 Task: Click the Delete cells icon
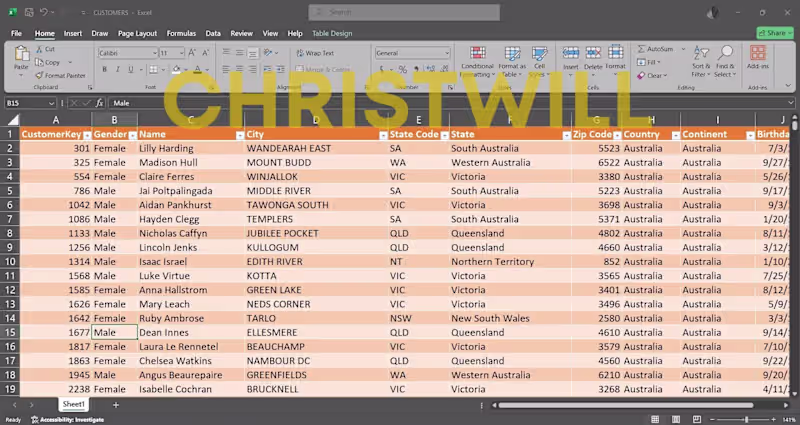593,53
